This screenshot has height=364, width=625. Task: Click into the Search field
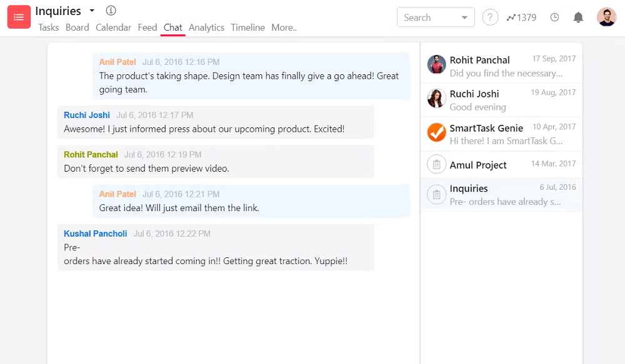427,17
